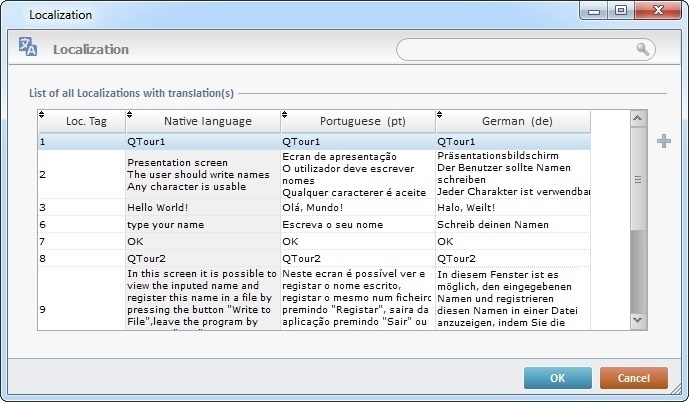
Task: Select the "type your name" cell
Action: 203,224
